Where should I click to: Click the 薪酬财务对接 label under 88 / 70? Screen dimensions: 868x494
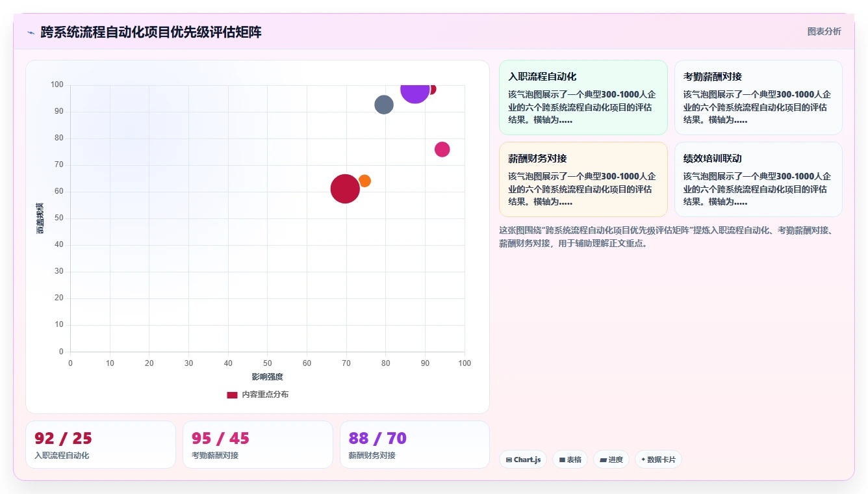[x=372, y=456]
